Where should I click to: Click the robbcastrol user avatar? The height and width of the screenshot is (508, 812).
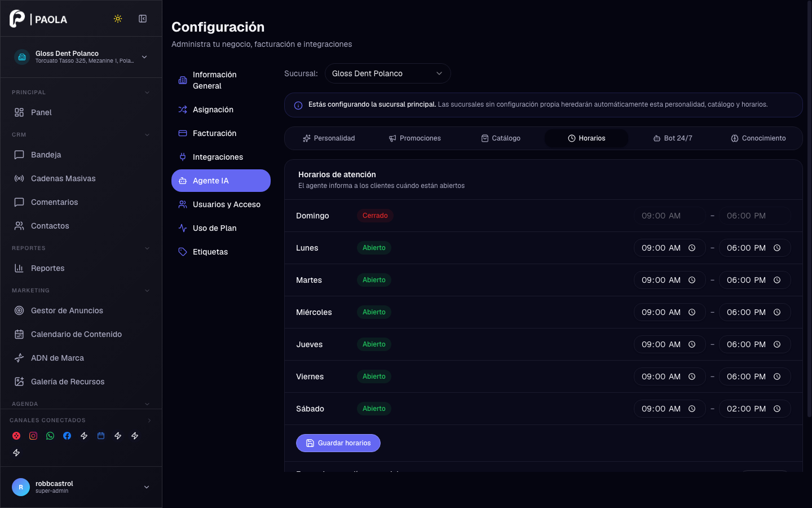pos(21,487)
